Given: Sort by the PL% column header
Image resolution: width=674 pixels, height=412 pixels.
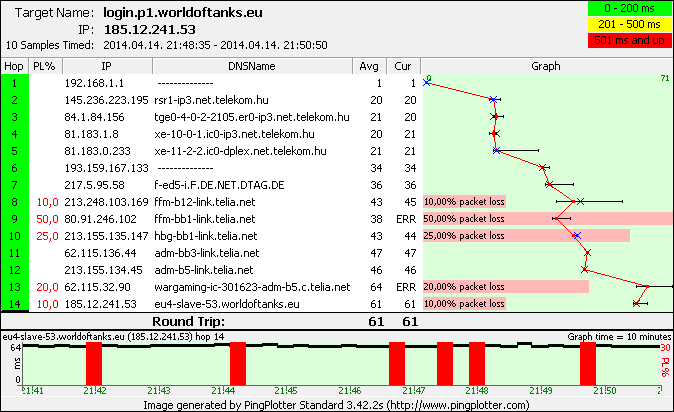Looking at the screenshot, I should click(44, 65).
